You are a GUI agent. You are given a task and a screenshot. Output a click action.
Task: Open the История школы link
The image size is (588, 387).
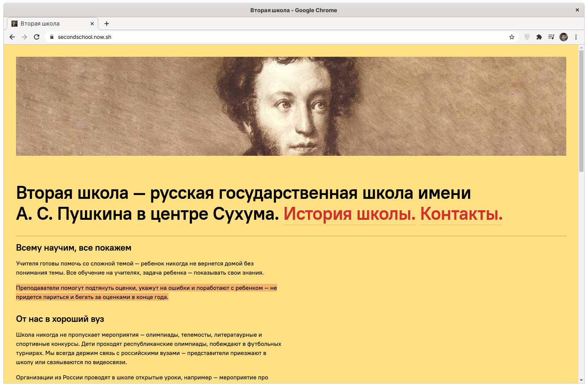349,214
